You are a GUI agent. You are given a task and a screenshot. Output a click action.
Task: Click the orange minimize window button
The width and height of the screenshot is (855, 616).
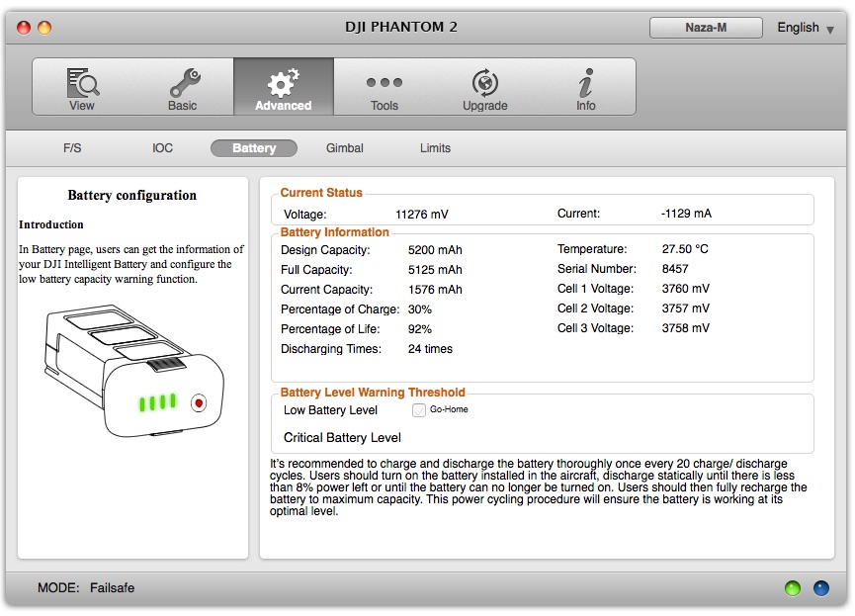[44, 28]
